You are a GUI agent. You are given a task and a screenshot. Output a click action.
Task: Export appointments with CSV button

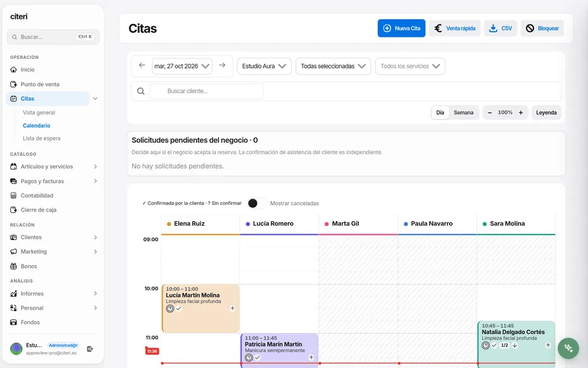500,28
